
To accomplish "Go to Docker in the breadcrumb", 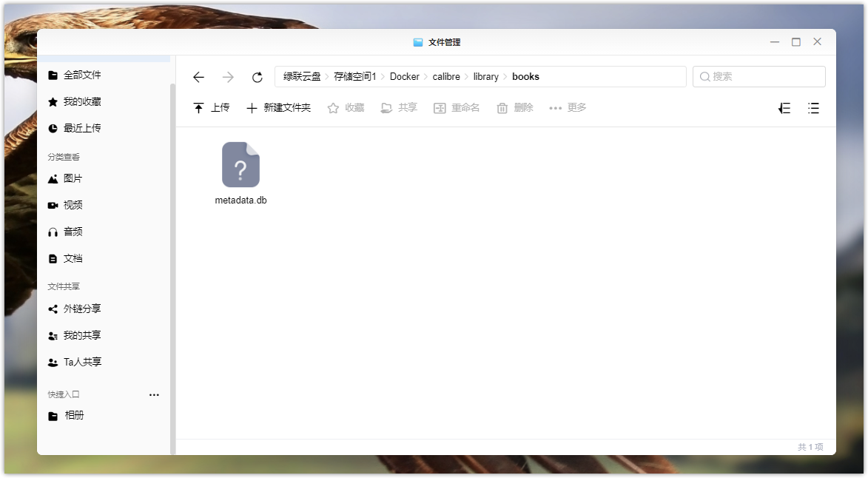I will pos(405,77).
